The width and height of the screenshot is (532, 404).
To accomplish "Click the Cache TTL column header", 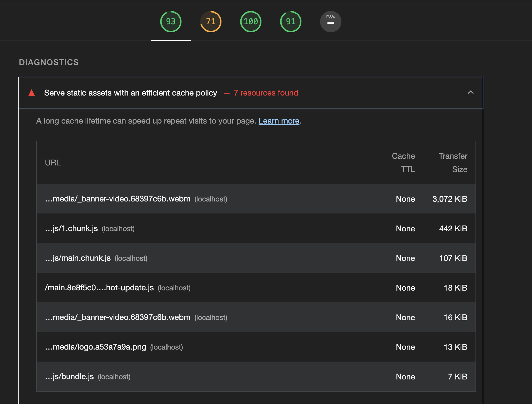I will point(403,163).
